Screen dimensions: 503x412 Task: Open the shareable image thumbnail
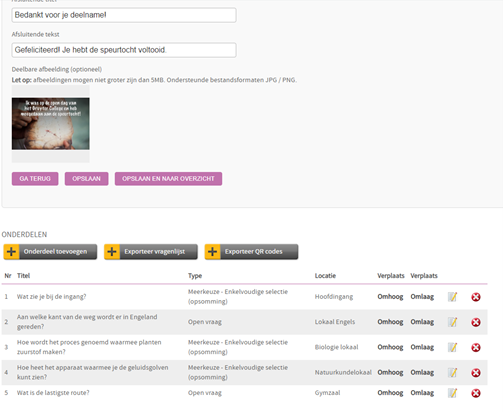point(51,124)
